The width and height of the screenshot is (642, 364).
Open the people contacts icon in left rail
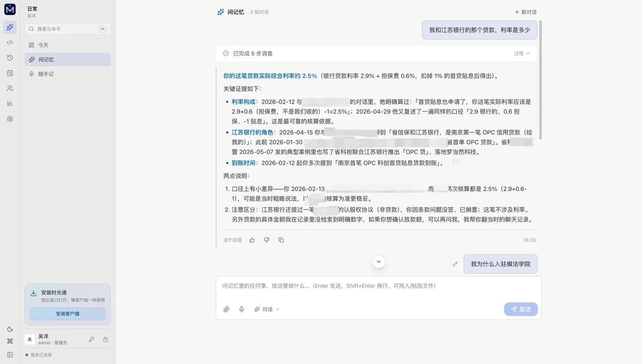(x=10, y=88)
